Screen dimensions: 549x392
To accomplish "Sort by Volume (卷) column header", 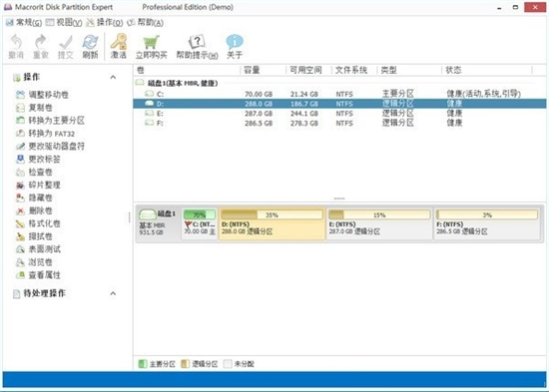I will pyautogui.click(x=187, y=71).
